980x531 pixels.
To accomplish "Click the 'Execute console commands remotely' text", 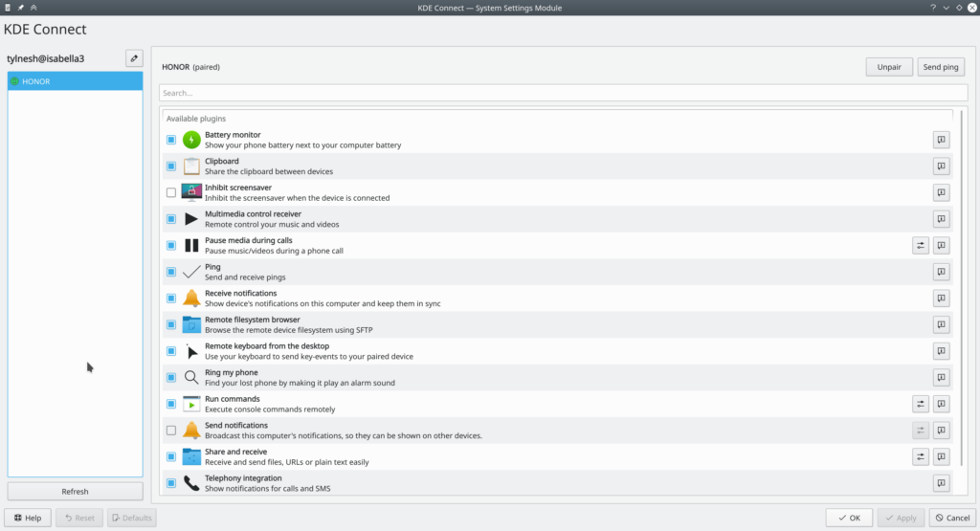I will (x=270, y=409).
